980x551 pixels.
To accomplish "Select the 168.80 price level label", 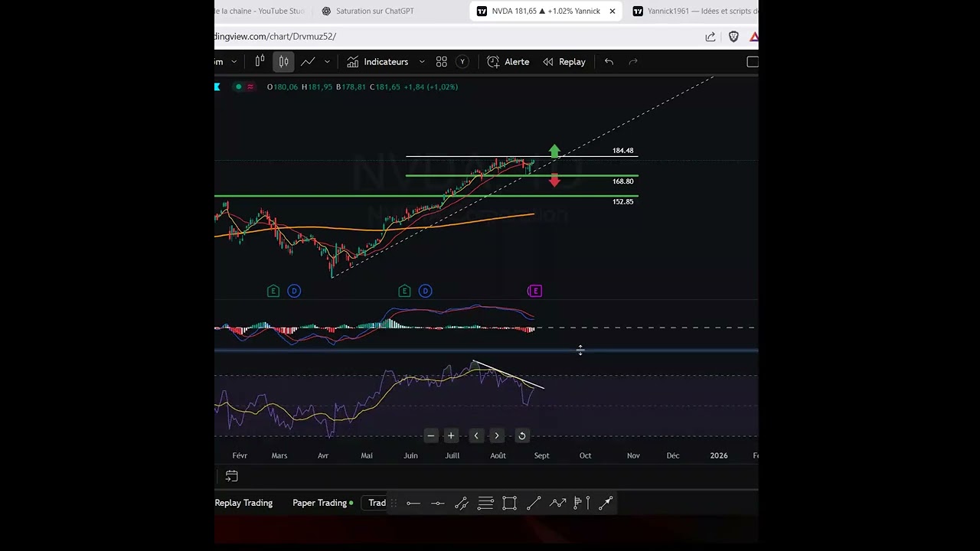I will (x=622, y=181).
